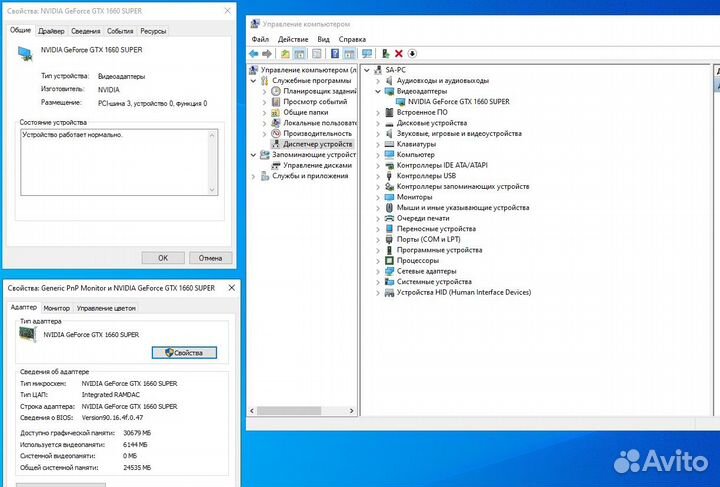
Task: Click the Отмена button
Action: [x=210, y=257]
